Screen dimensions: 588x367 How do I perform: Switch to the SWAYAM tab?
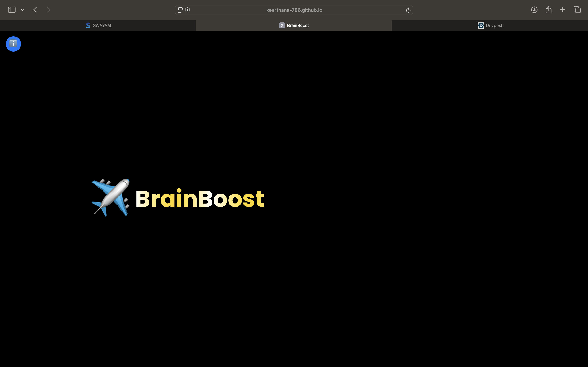coord(98,25)
